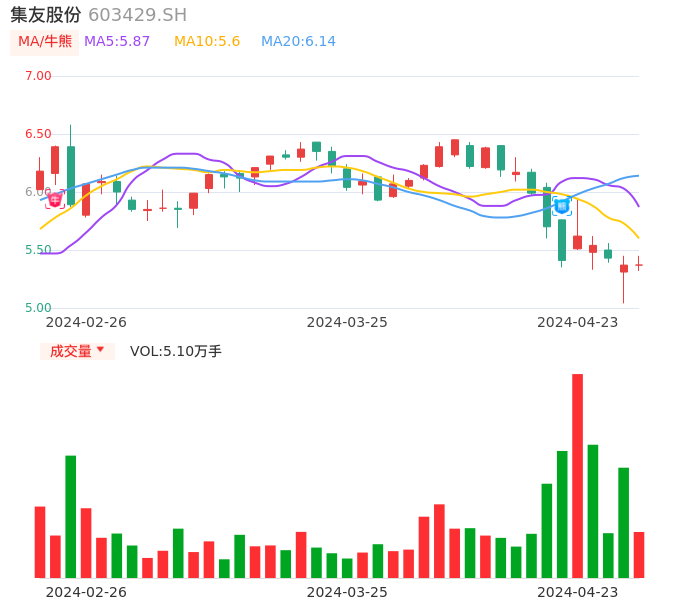Click the 2024-04-23 date label under volume chart

[x=578, y=592]
